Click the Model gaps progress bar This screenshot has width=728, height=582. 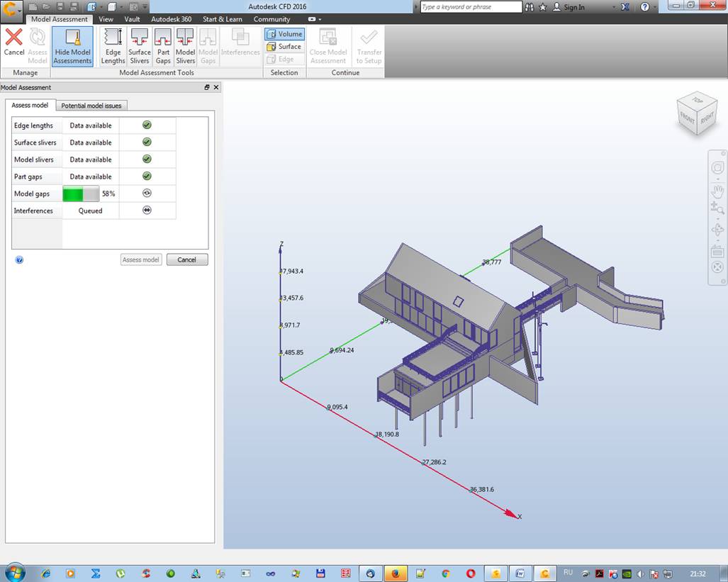coord(81,194)
